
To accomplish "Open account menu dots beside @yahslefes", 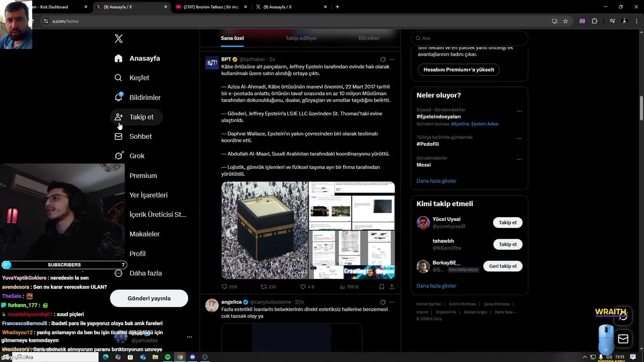I will click(x=189, y=337).
